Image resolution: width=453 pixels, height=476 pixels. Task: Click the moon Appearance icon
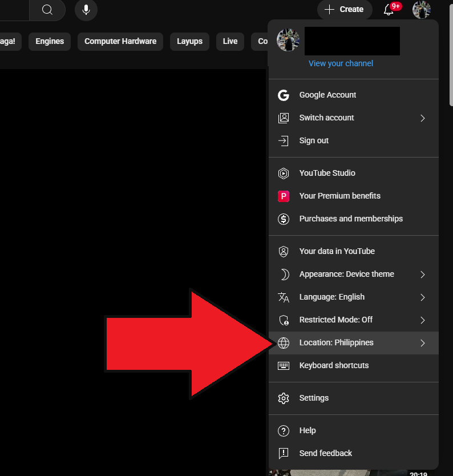pyautogui.click(x=284, y=274)
